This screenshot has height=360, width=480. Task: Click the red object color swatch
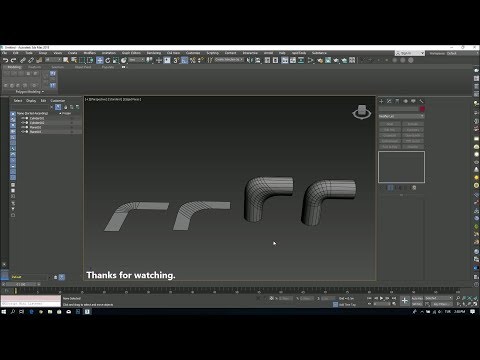tap(422, 109)
